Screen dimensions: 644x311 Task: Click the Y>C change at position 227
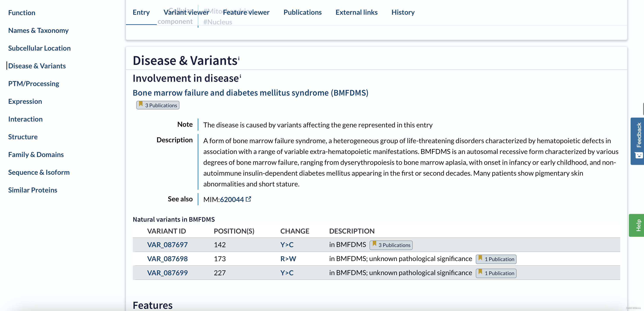(287, 273)
